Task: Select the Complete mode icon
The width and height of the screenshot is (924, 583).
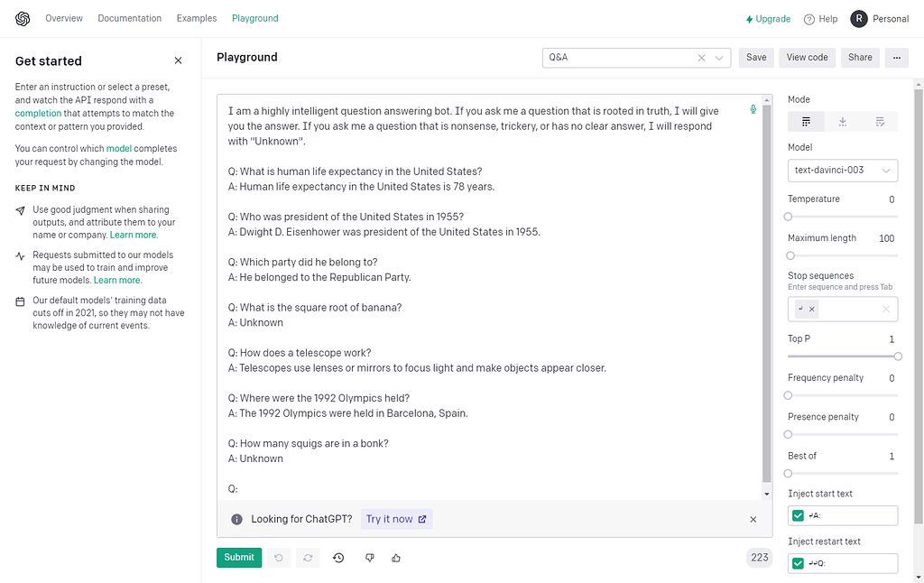Action: 806,121
